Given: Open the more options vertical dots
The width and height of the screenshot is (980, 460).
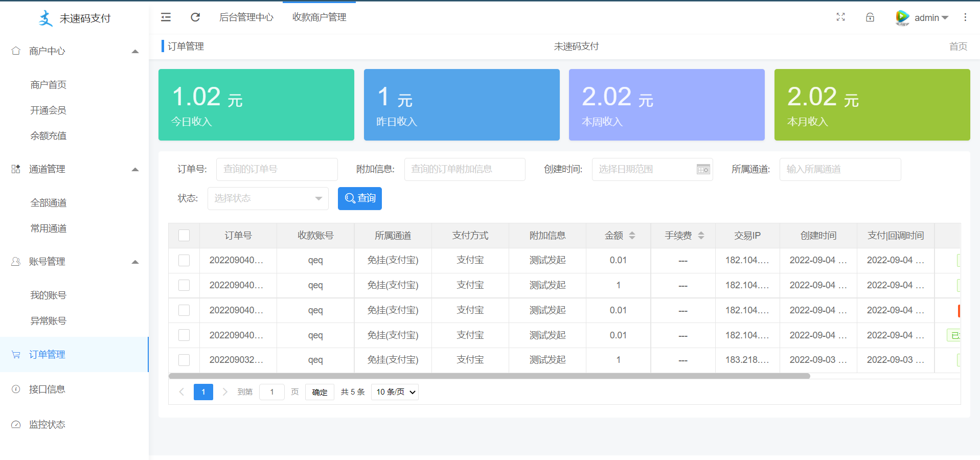Looking at the screenshot, I should pos(965,17).
